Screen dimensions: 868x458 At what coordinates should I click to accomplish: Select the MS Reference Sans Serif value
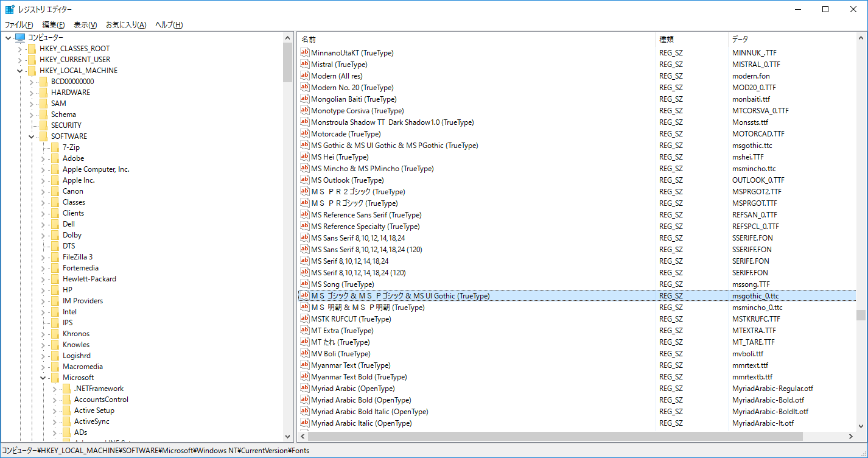pos(366,214)
